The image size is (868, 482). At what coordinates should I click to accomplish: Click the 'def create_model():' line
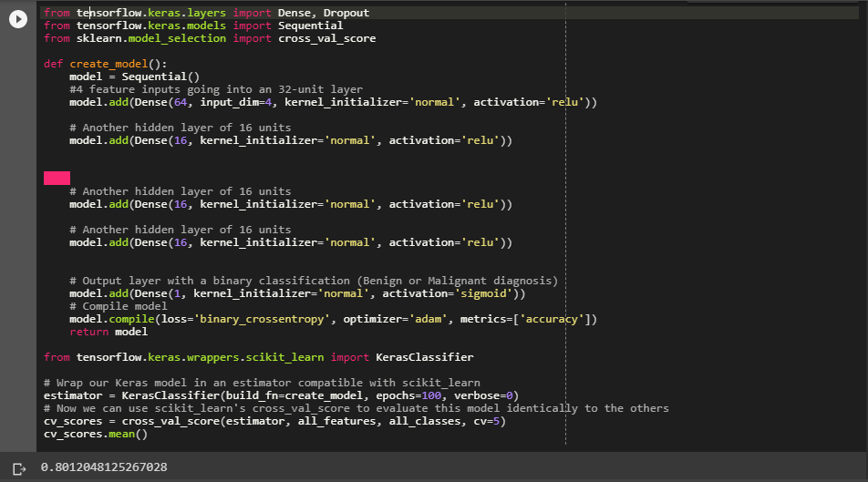click(105, 64)
